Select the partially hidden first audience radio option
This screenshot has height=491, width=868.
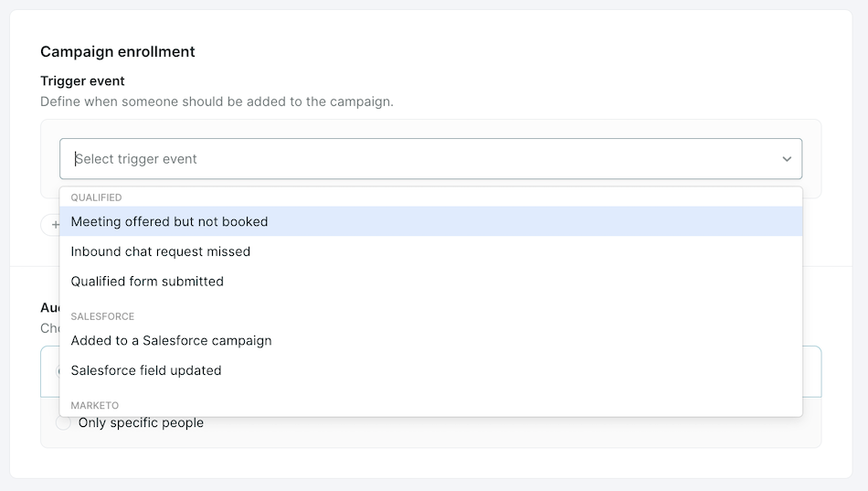coord(57,371)
